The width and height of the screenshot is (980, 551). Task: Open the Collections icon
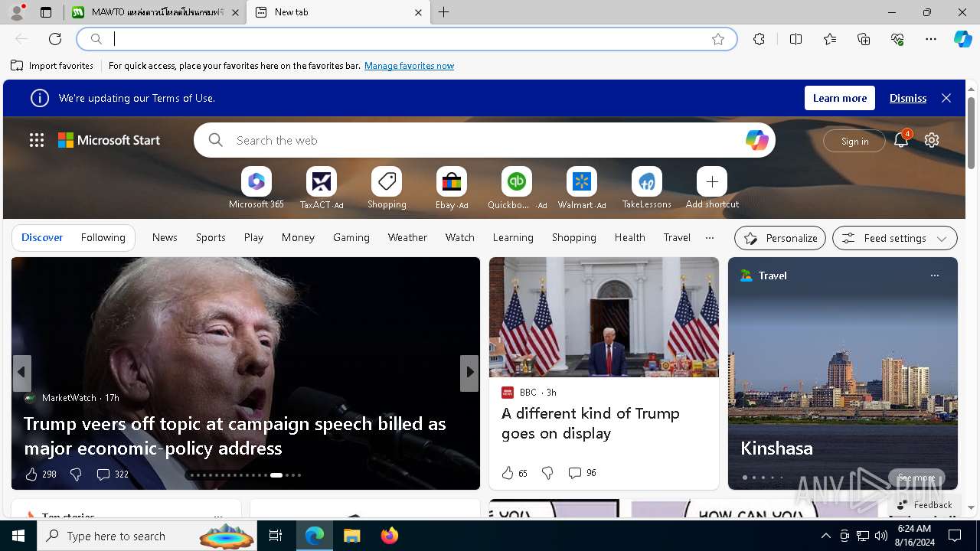click(x=864, y=39)
